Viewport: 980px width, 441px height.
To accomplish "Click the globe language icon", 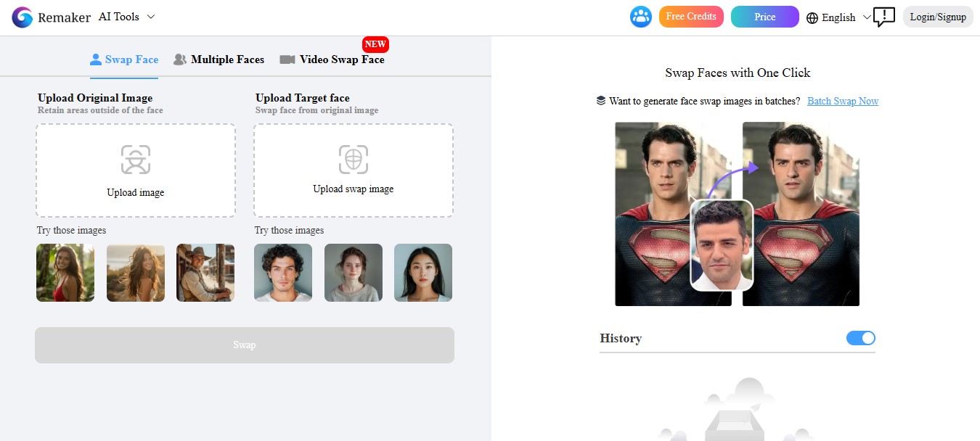I will pyautogui.click(x=812, y=17).
